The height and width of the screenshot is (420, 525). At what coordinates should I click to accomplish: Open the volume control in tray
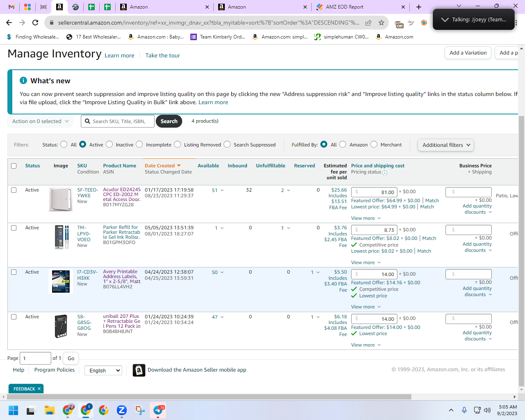pos(487,410)
